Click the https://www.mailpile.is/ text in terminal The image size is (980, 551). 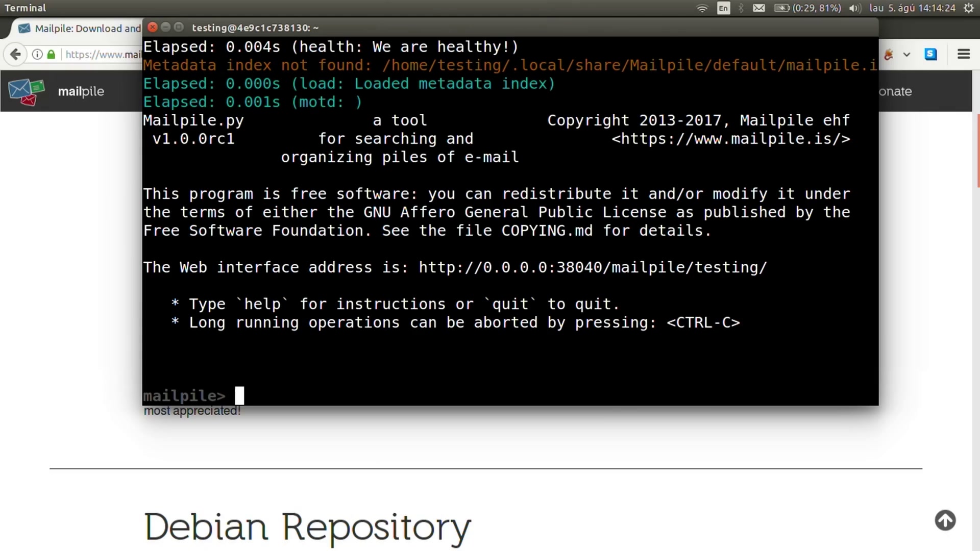[x=731, y=139]
